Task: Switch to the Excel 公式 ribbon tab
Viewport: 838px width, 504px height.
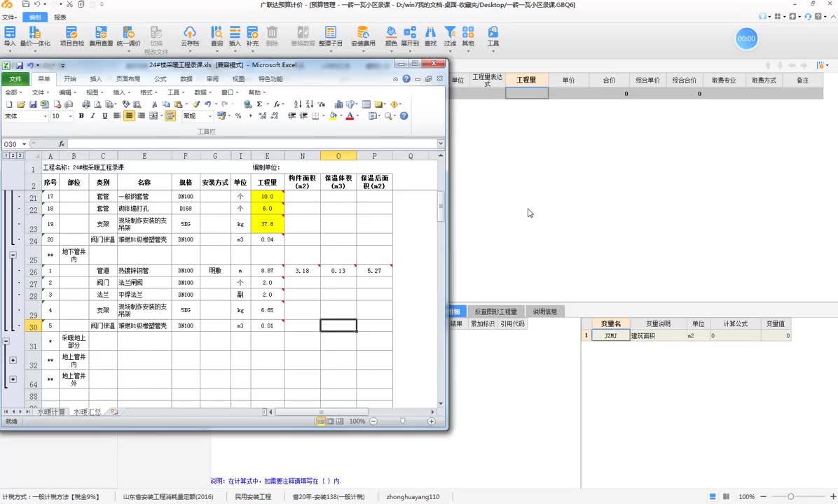Action: pos(160,79)
